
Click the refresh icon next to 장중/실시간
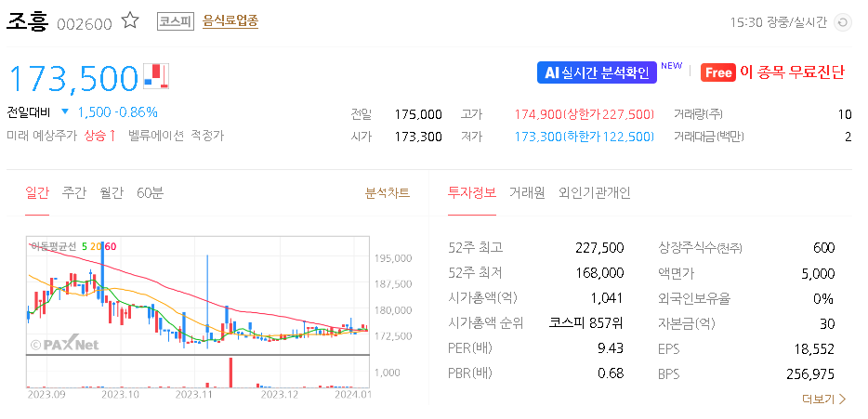[843, 22]
